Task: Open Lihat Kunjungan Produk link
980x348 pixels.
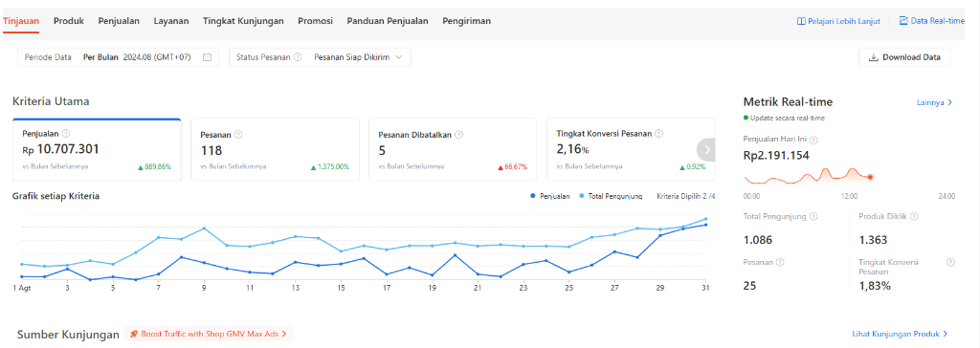Action: 900,335
